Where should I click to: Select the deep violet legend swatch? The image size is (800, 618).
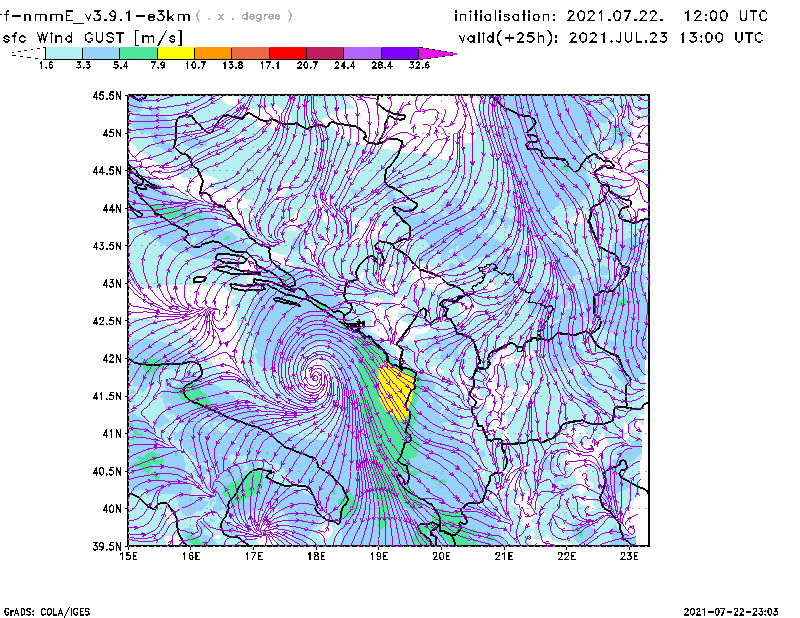pos(400,53)
